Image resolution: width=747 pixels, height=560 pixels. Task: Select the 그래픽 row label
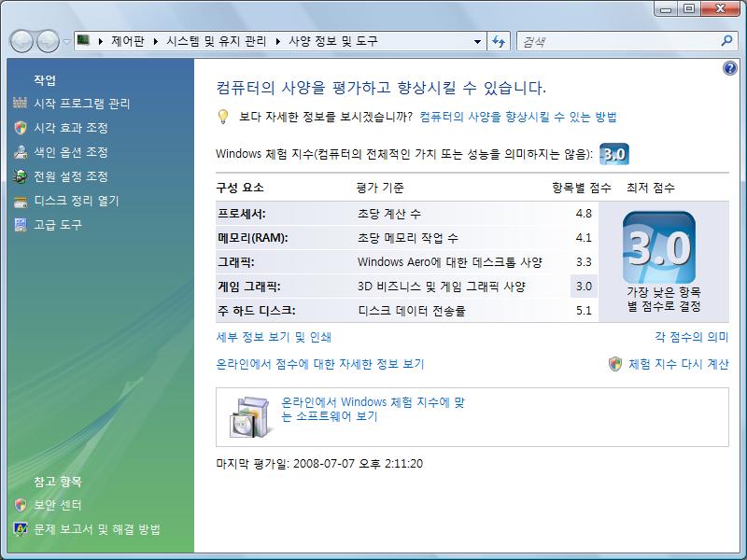(236, 262)
